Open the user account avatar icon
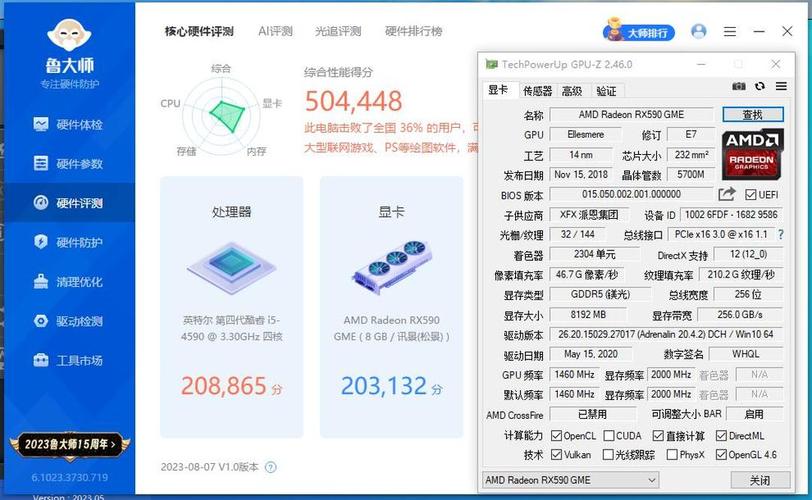The height and width of the screenshot is (500, 812). tap(698, 32)
